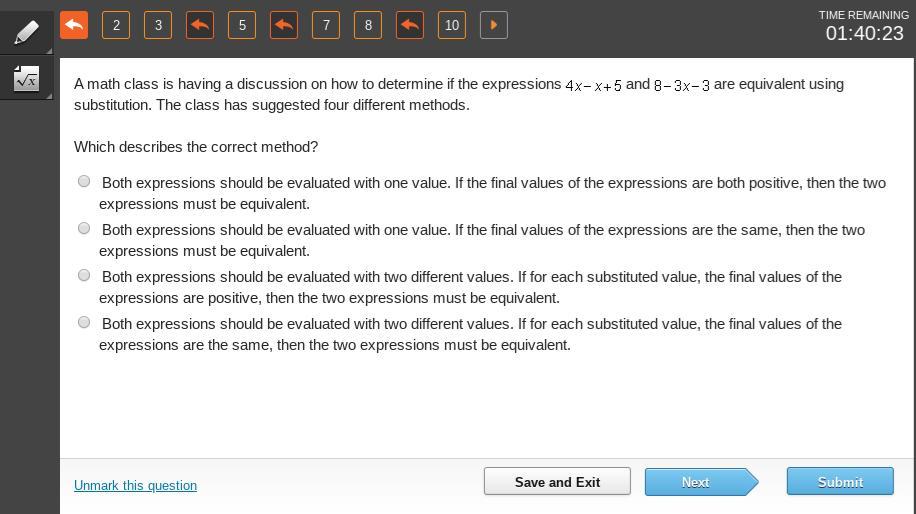The width and height of the screenshot is (916, 514).
Task: Select option two values same results
Action: coord(84,322)
